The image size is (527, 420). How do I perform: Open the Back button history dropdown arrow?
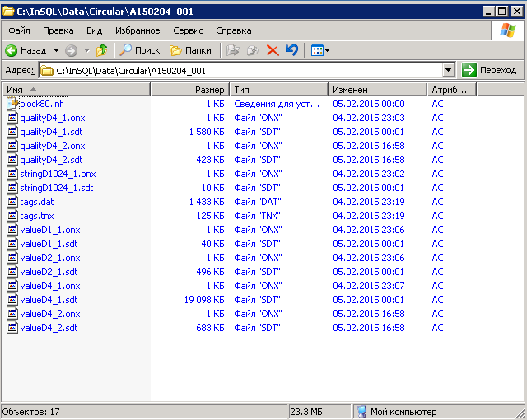[x=55, y=50]
